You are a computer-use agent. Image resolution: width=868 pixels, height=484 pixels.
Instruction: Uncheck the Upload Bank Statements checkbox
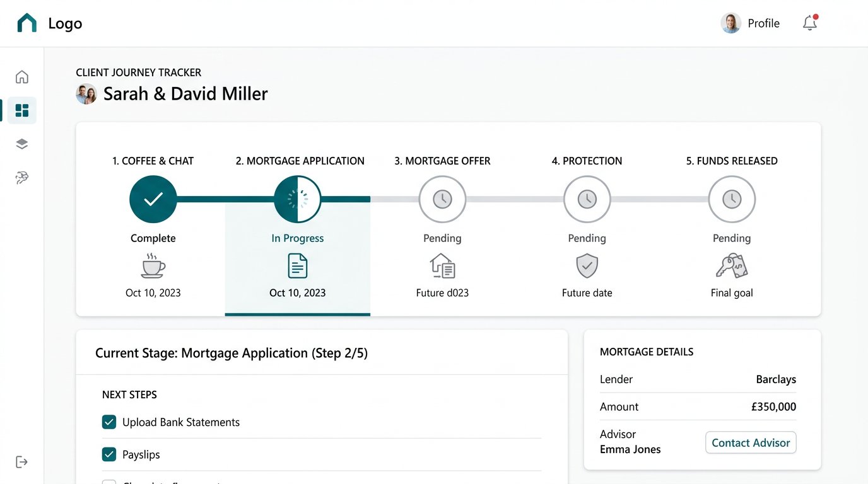[109, 422]
